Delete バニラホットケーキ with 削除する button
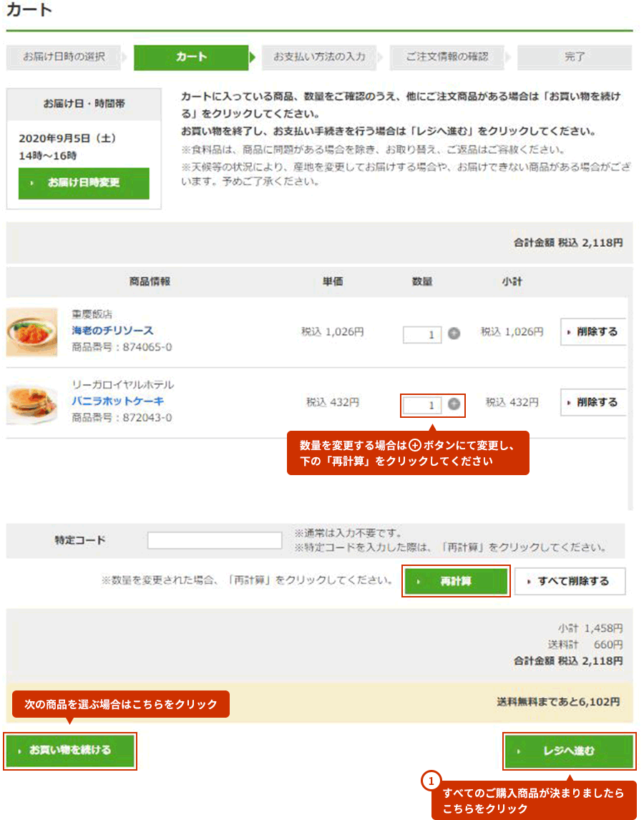The image size is (644, 820). (x=592, y=402)
